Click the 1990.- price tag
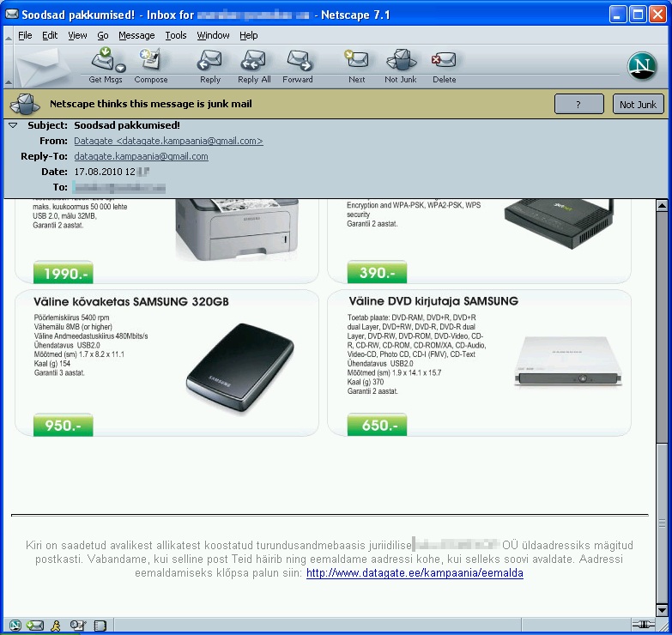 pyautogui.click(x=63, y=273)
